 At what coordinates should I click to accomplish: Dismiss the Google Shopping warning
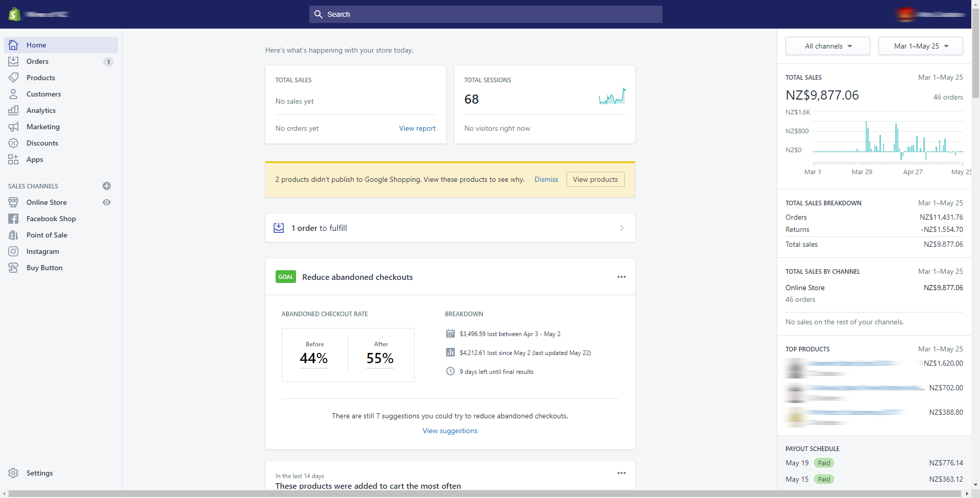coord(546,179)
